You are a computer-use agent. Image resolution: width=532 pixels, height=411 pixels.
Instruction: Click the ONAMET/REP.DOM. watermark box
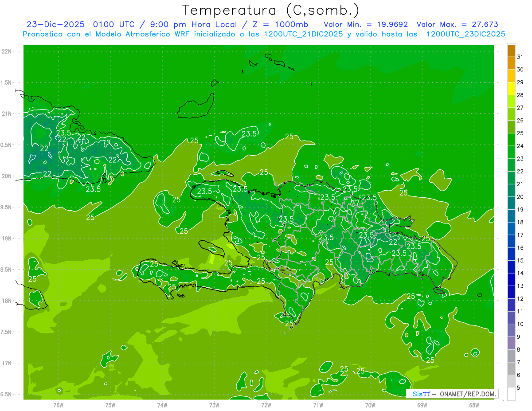click(x=451, y=394)
